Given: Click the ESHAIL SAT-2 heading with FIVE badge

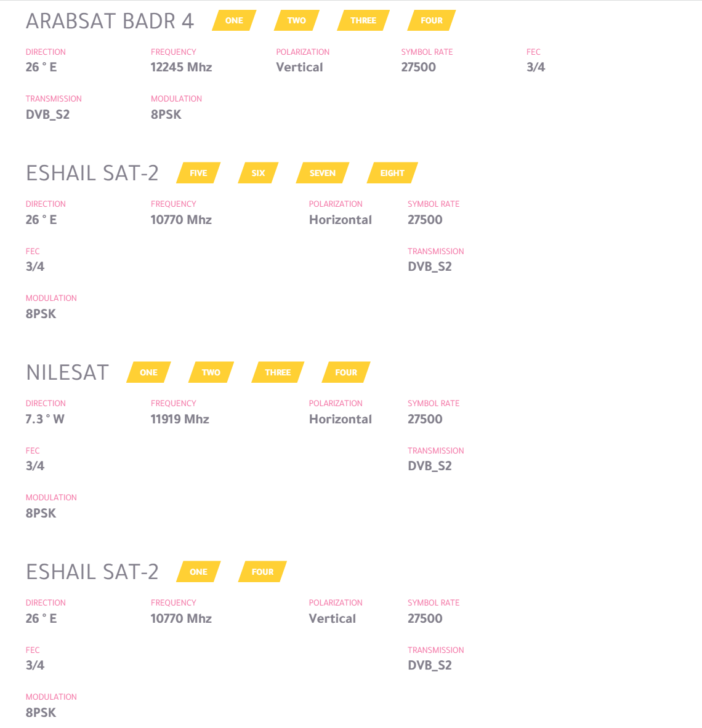Looking at the screenshot, I should point(92,174).
